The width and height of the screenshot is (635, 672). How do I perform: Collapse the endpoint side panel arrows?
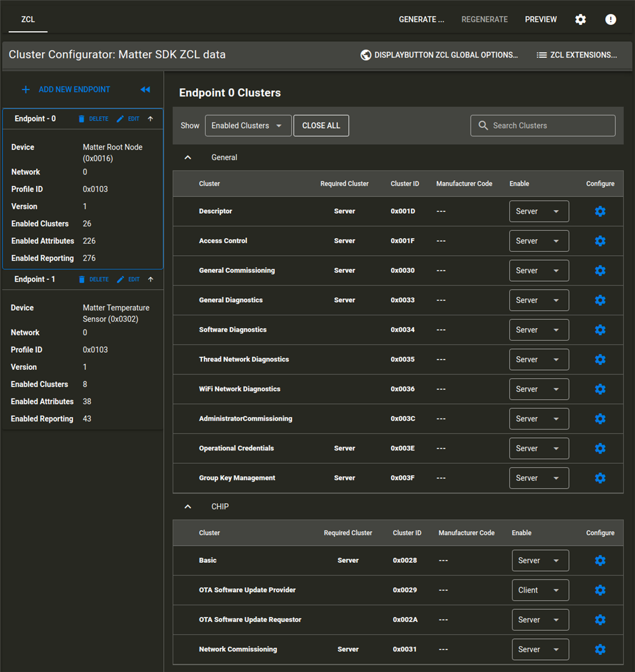(x=145, y=89)
